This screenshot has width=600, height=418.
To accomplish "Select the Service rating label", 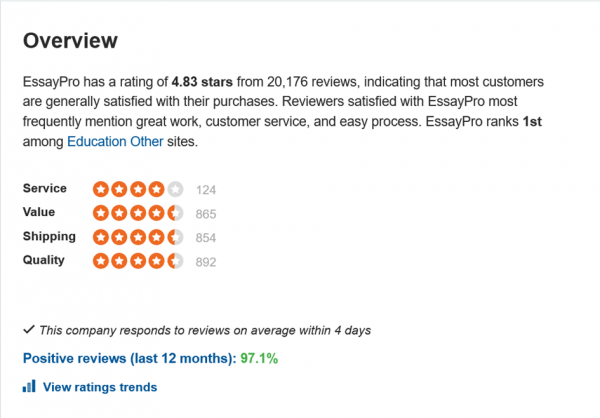I will 44,188.
